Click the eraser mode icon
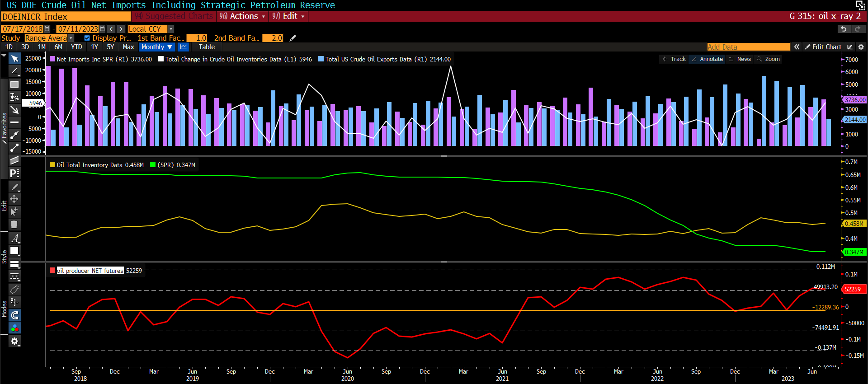Screen dimensions: 868x384 click(14, 290)
